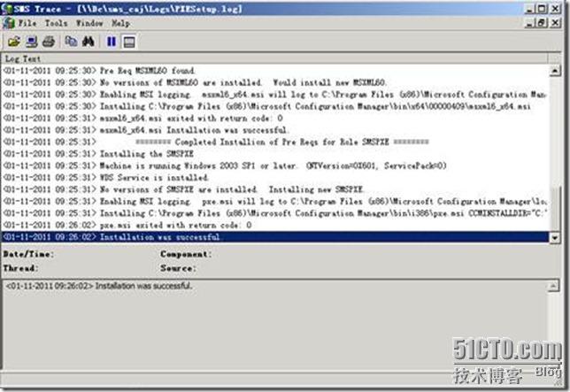Screen dimensions: 570x392
Task: Minimize the inner log document window
Action: 529,23
